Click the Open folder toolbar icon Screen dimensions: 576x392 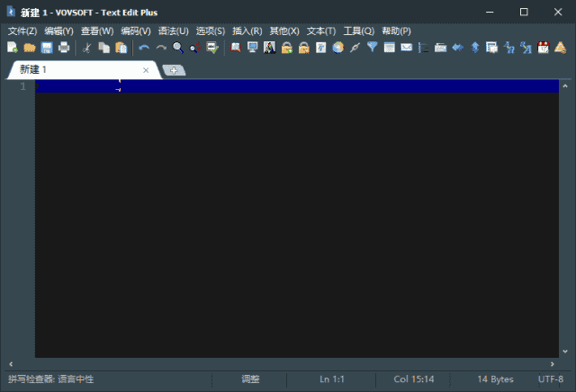[29, 48]
